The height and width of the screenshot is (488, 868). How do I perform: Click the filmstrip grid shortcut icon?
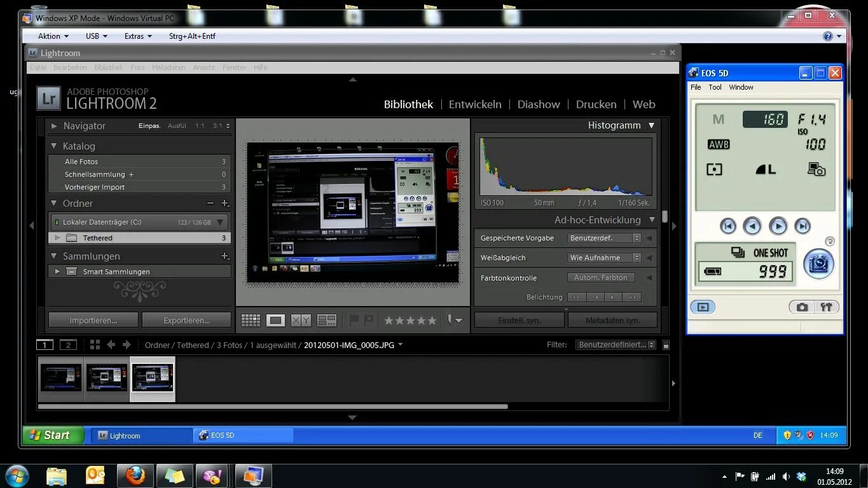95,345
